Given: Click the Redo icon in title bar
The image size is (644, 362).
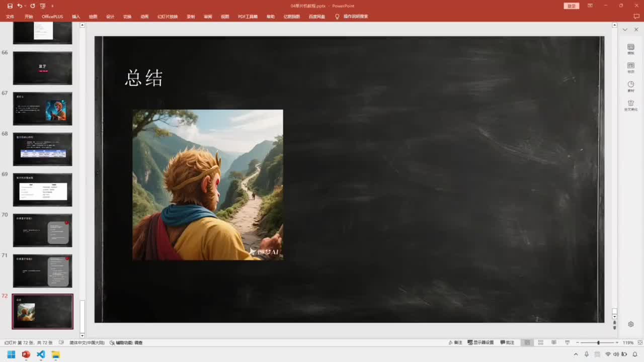Looking at the screenshot, I should coord(33,6).
